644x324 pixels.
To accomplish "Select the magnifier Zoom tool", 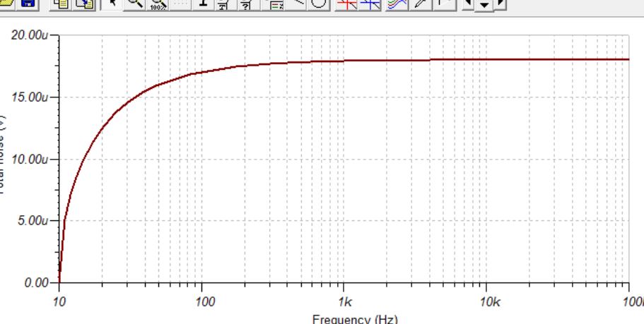I will coord(135,4).
